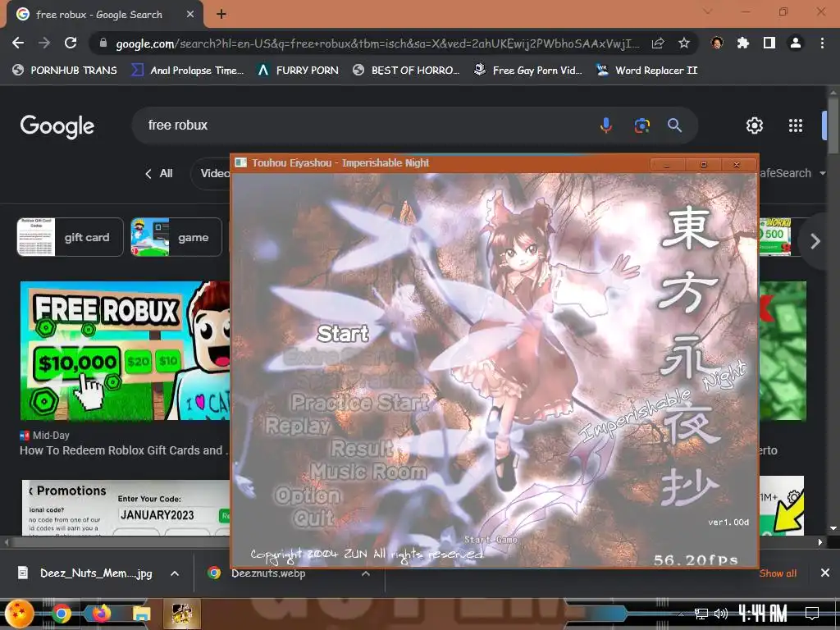Open Google quick settings gear
The width and height of the screenshot is (840, 630).
[755, 126]
